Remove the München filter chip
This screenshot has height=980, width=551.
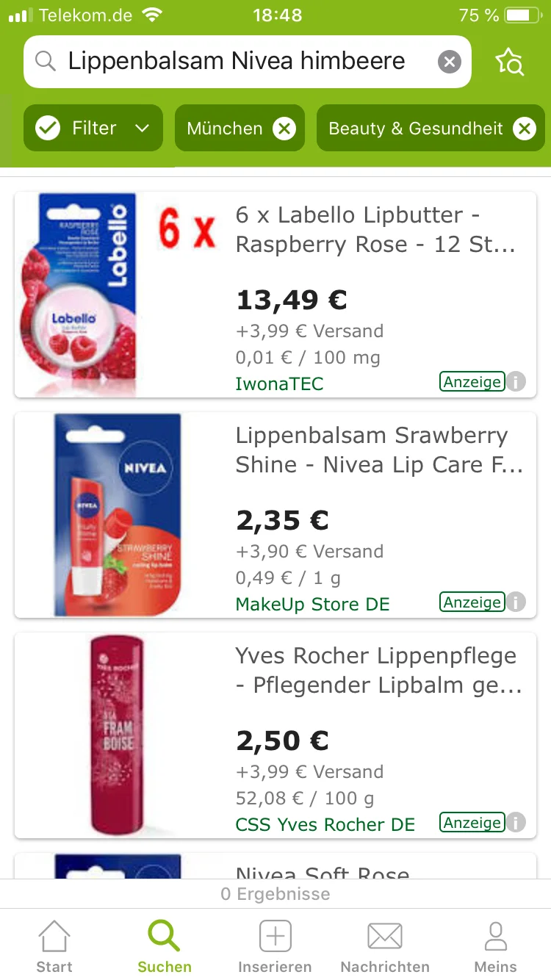[x=284, y=129]
